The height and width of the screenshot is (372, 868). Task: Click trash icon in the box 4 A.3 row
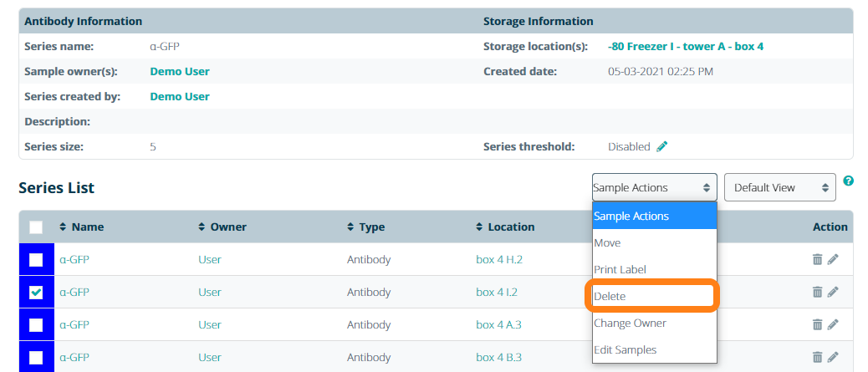(x=817, y=324)
